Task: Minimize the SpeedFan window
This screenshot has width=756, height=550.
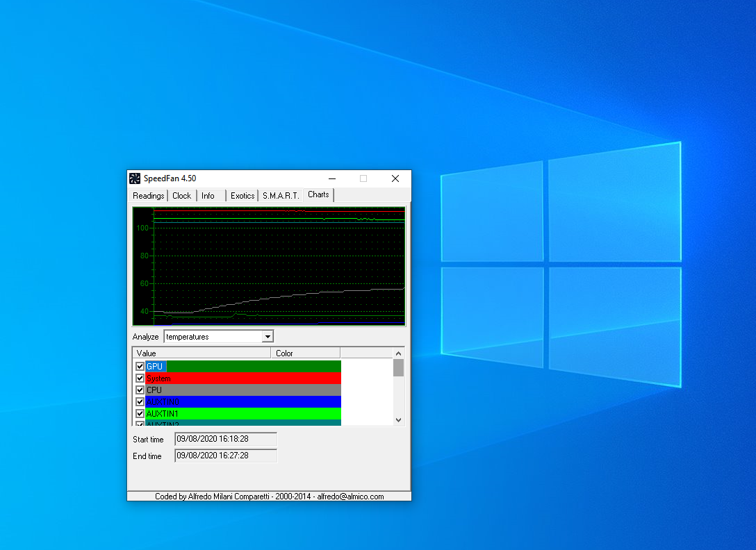Action: pyautogui.click(x=331, y=178)
